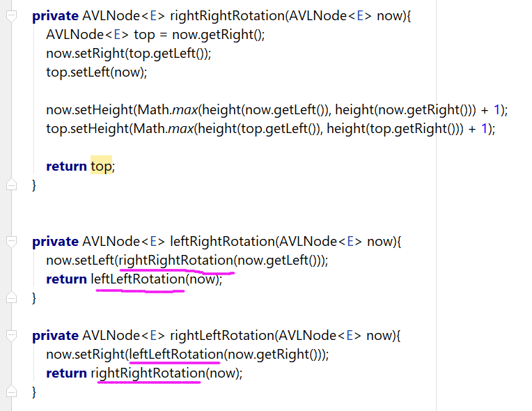Collapse the leftRightRotation method fold marker

[12, 241]
